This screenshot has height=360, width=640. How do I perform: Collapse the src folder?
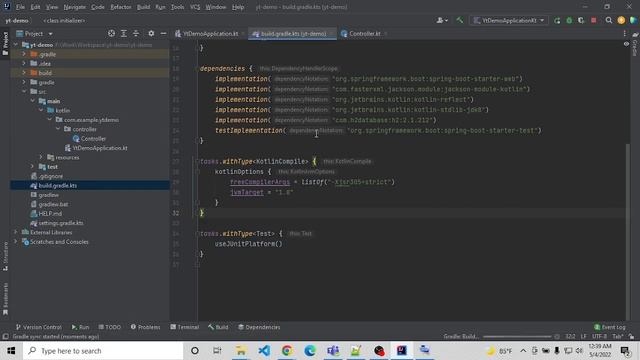tap(24, 91)
